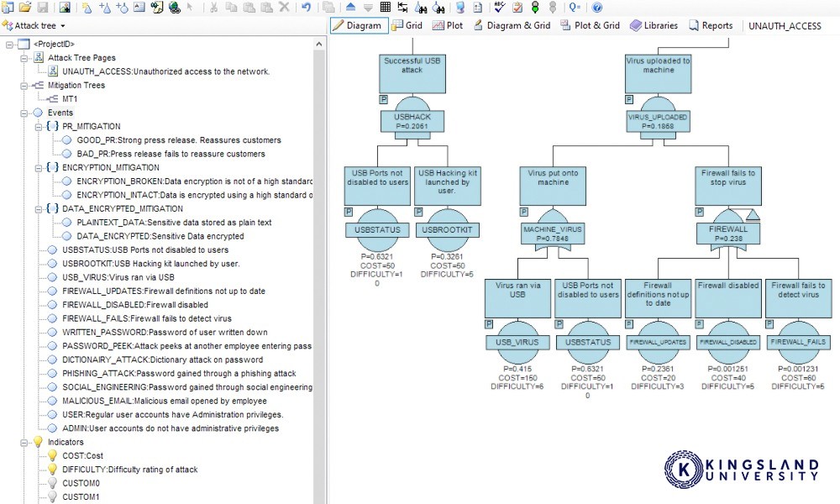Image resolution: width=840 pixels, height=504 pixels.
Task: Click the add text label icon
Action: click(139, 7)
